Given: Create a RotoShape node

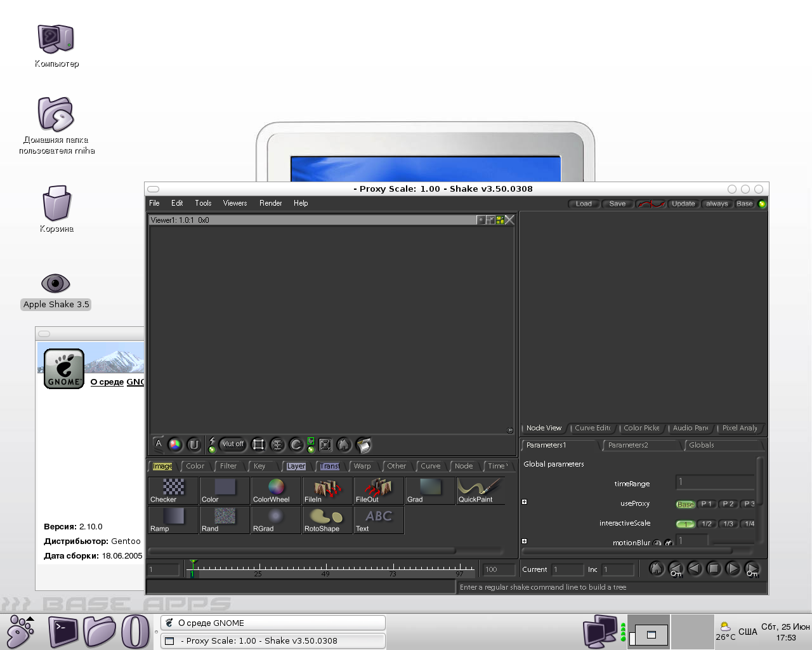Looking at the screenshot, I should coord(327,520).
